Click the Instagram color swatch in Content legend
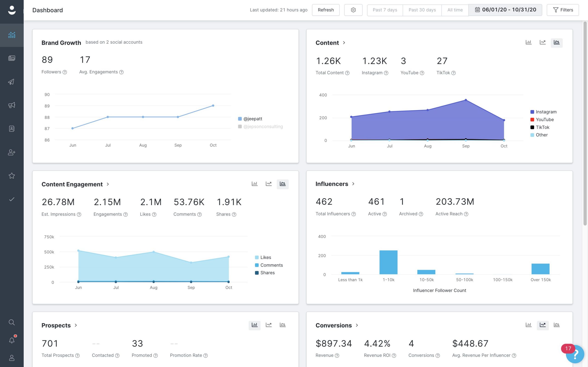This screenshot has height=367, width=588. pos(532,112)
